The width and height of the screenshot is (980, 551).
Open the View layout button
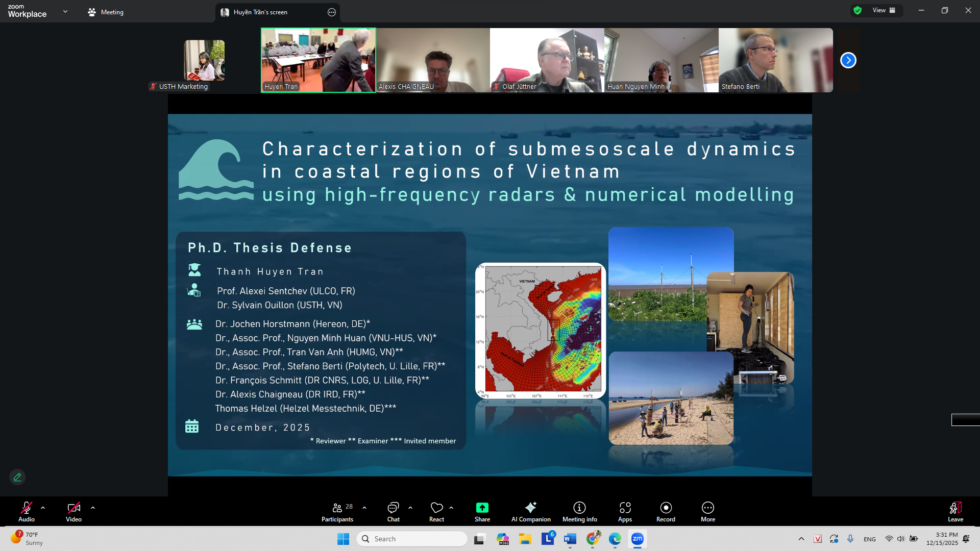click(x=883, y=10)
